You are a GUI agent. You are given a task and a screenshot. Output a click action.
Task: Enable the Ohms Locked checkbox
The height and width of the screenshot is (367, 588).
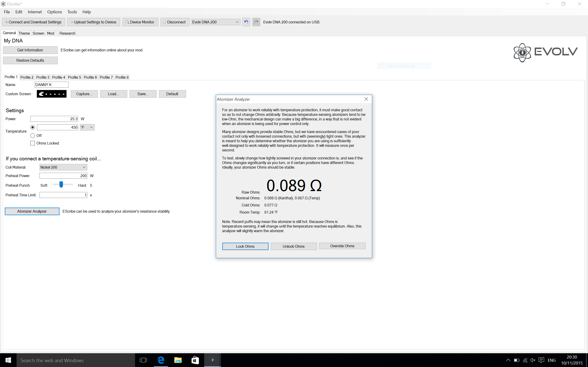33,143
